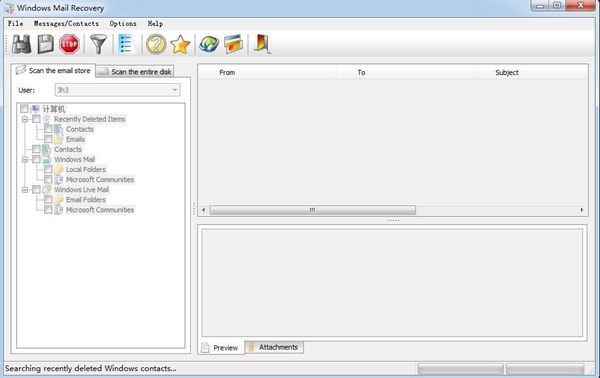Check the Recently Deleted Items checkbox

point(36,119)
